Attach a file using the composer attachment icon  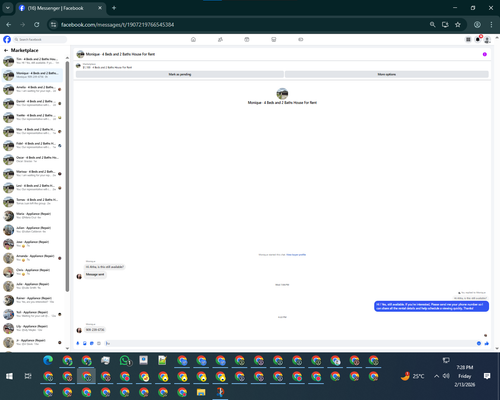coord(85,343)
